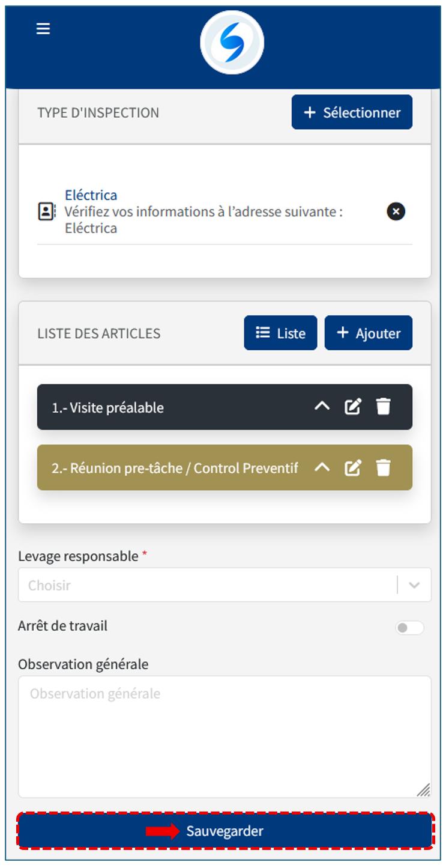
Task: Open the hamburger menu
Action: [x=43, y=29]
